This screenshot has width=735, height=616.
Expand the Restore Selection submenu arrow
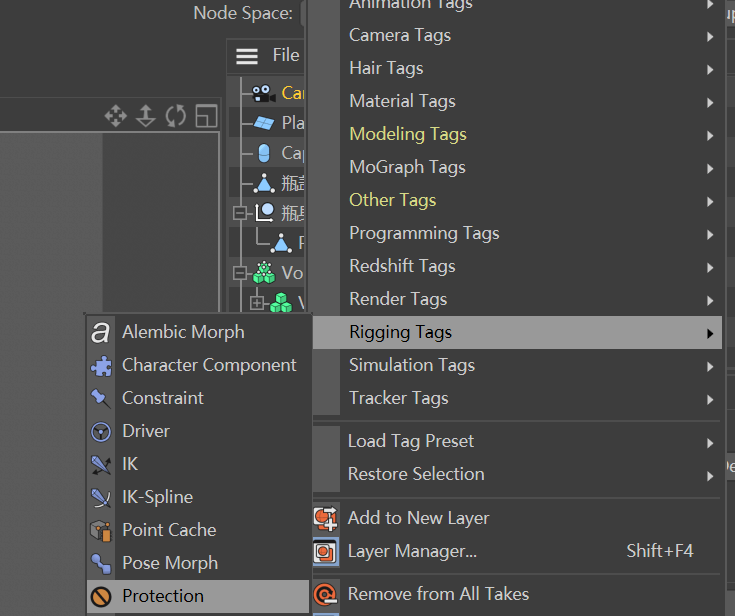pyautogui.click(x=710, y=476)
